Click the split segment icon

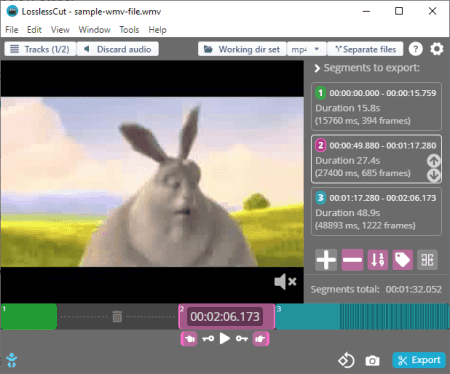point(427,260)
